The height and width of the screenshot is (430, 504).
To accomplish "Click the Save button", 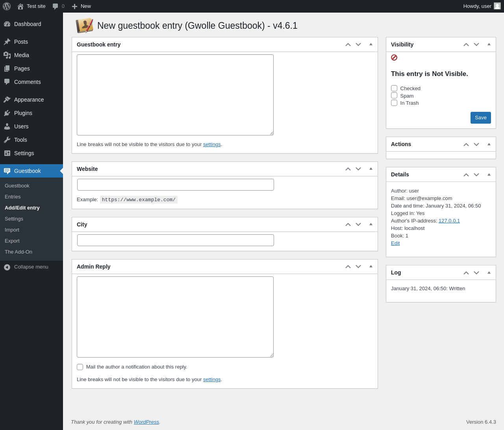I will coord(481,118).
